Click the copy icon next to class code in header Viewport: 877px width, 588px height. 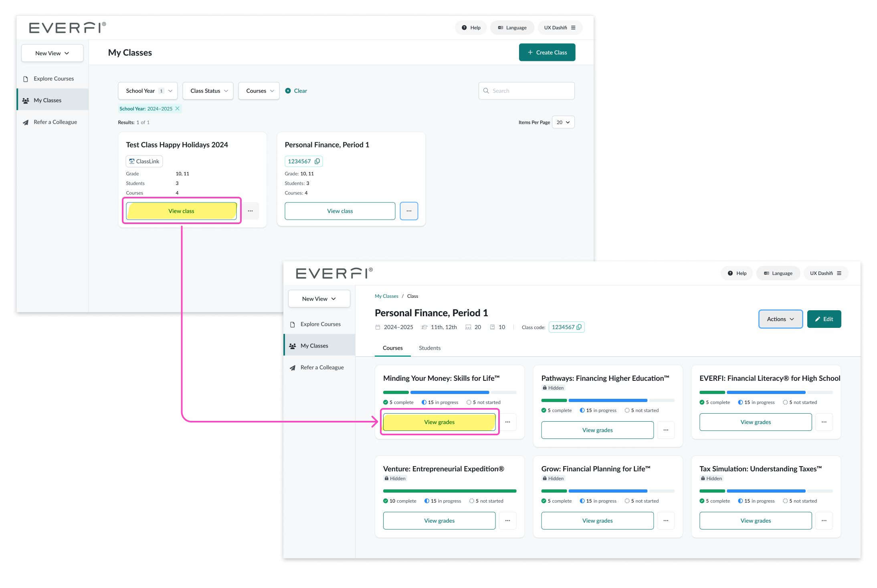(579, 327)
